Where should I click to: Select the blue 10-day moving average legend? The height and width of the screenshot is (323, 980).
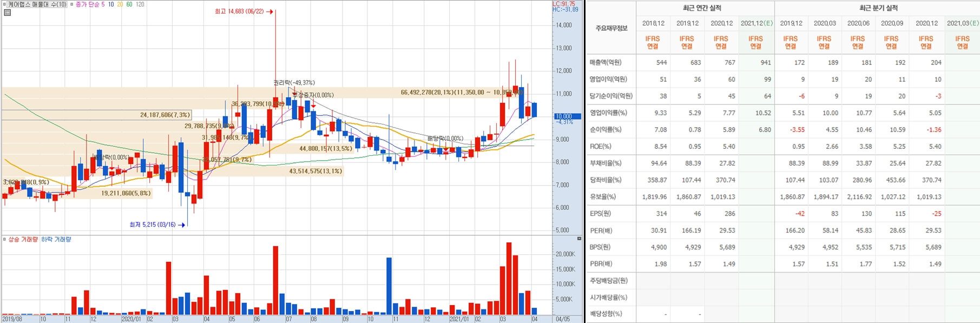tap(111, 4)
